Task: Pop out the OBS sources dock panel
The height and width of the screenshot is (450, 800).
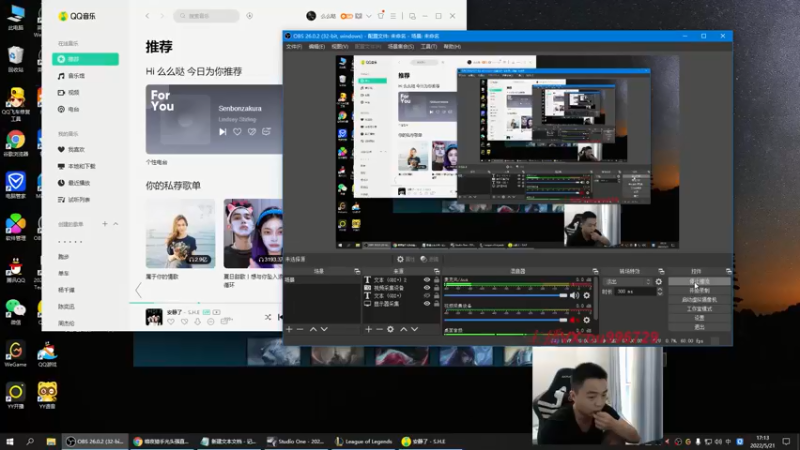Action: 436,271
